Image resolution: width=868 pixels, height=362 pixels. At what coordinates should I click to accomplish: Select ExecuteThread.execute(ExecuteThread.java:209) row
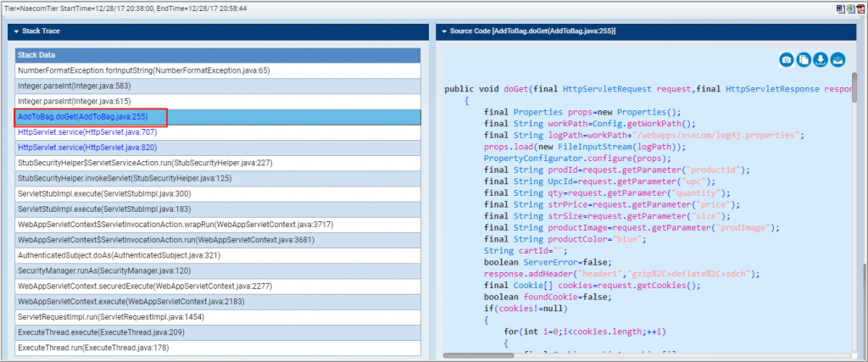(218, 332)
